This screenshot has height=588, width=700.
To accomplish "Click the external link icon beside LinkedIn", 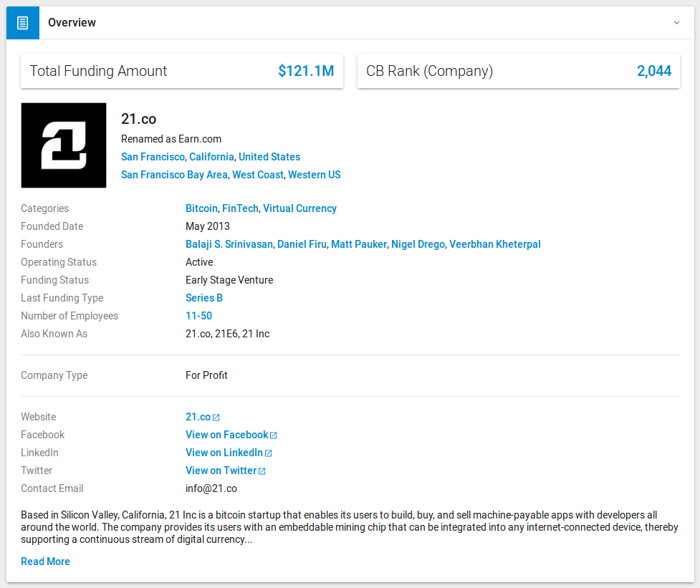I will [x=268, y=453].
